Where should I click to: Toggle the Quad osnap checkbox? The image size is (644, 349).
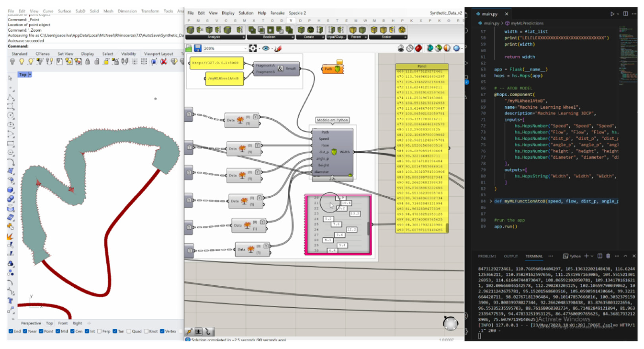pos(129,331)
